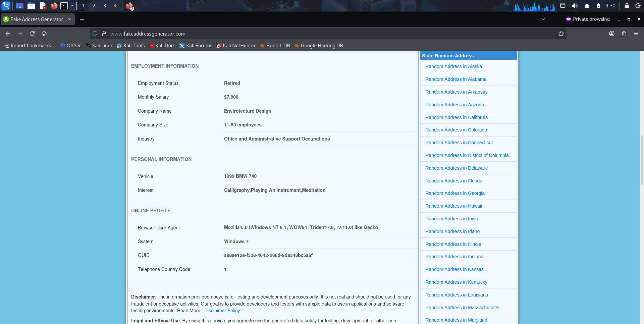Open Random Address in Arizona
The height and width of the screenshot is (324, 644).
click(x=454, y=105)
